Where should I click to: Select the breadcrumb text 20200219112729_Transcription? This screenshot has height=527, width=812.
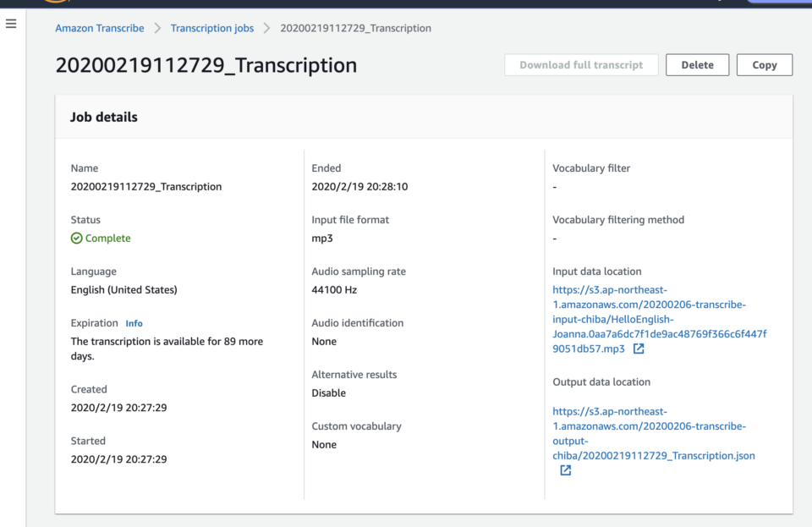point(356,28)
